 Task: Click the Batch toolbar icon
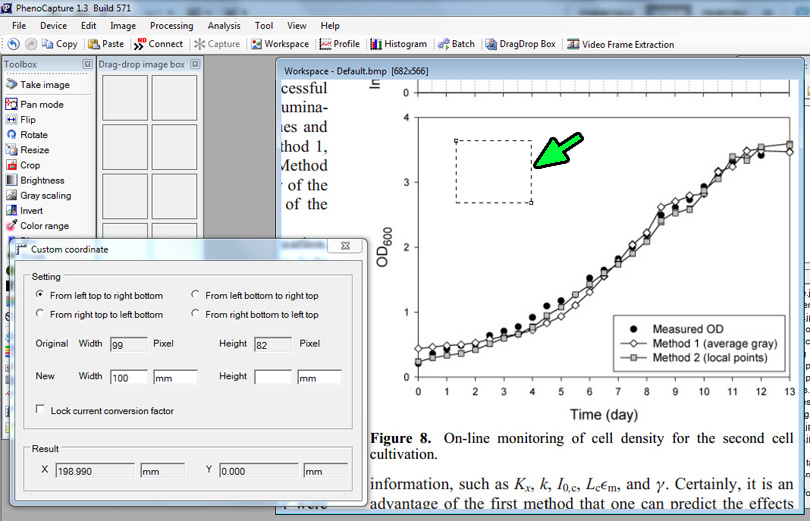[455, 44]
